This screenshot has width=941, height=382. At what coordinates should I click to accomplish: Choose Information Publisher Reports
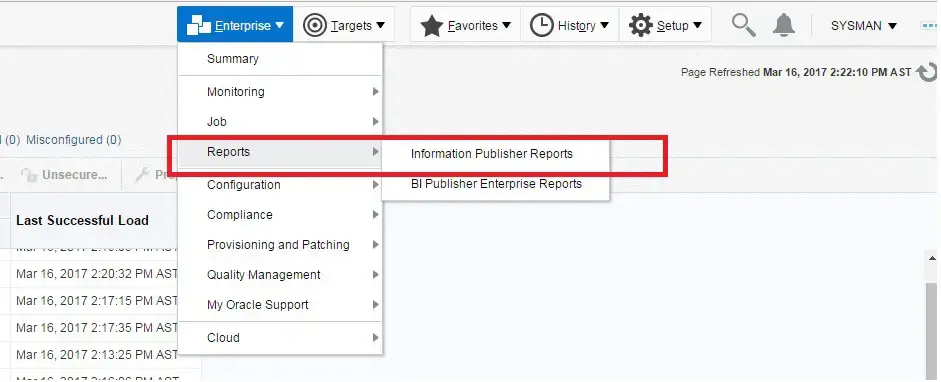(x=492, y=154)
